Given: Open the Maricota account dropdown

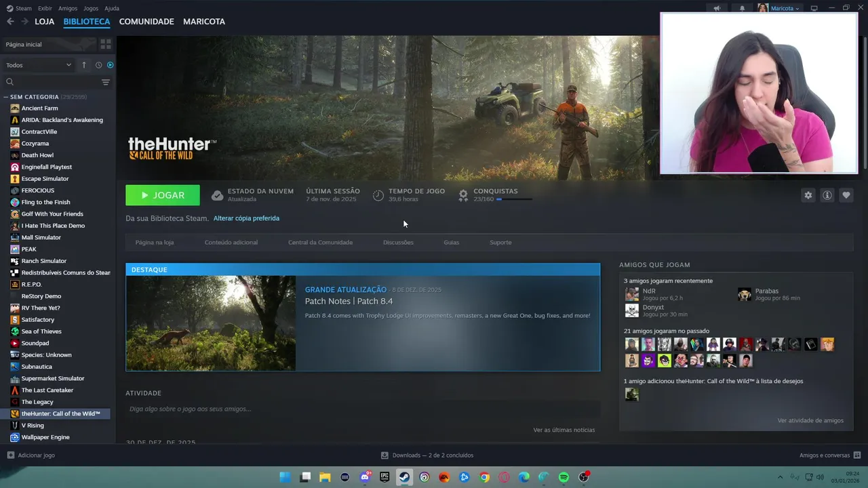Looking at the screenshot, I should pyautogui.click(x=779, y=8).
